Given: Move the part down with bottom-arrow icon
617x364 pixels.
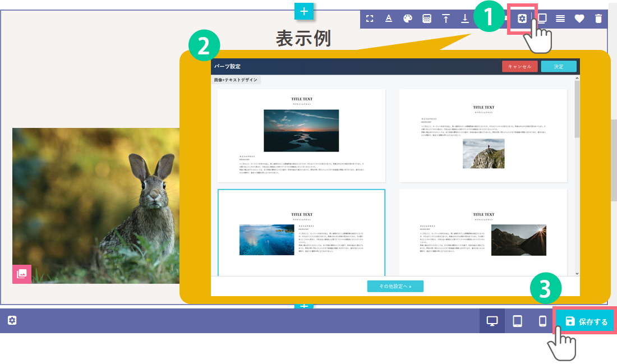Looking at the screenshot, I should 465,19.
